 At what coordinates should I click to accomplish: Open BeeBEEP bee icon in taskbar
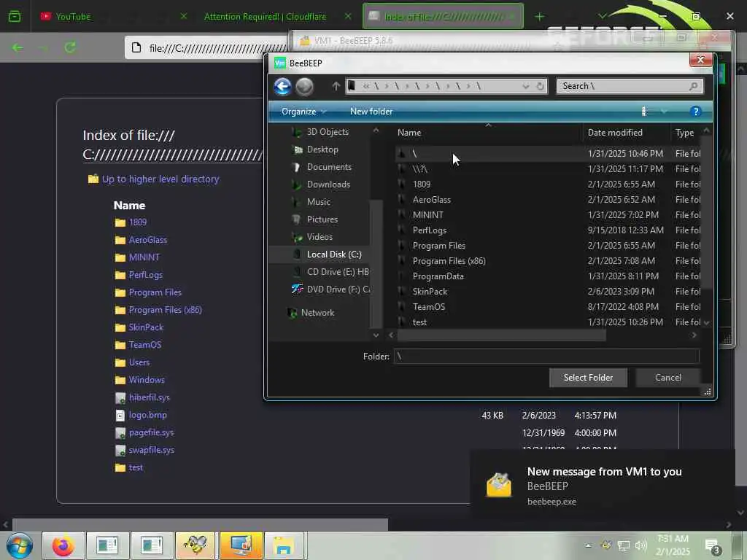[196, 545]
